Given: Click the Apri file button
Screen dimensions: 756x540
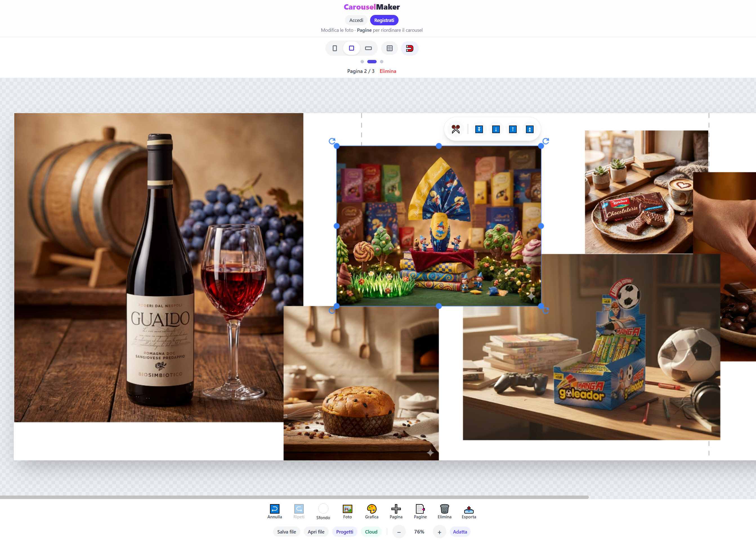Looking at the screenshot, I should point(316,532).
